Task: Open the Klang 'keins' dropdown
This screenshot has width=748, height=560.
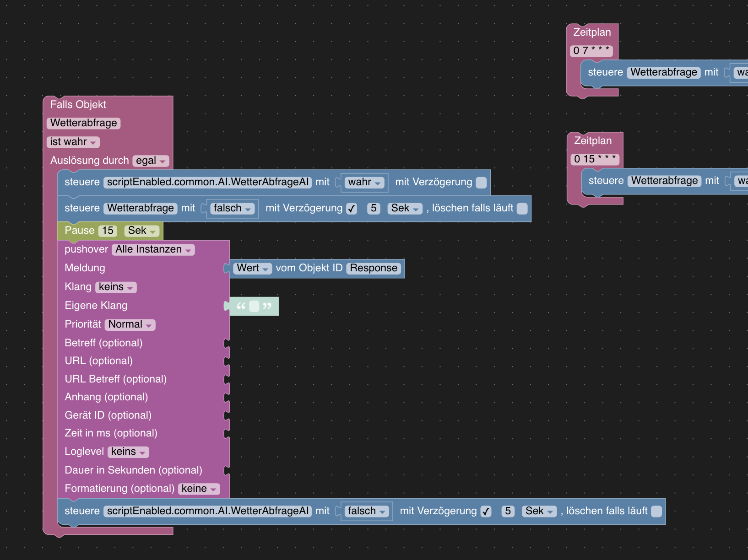Action: [x=116, y=287]
